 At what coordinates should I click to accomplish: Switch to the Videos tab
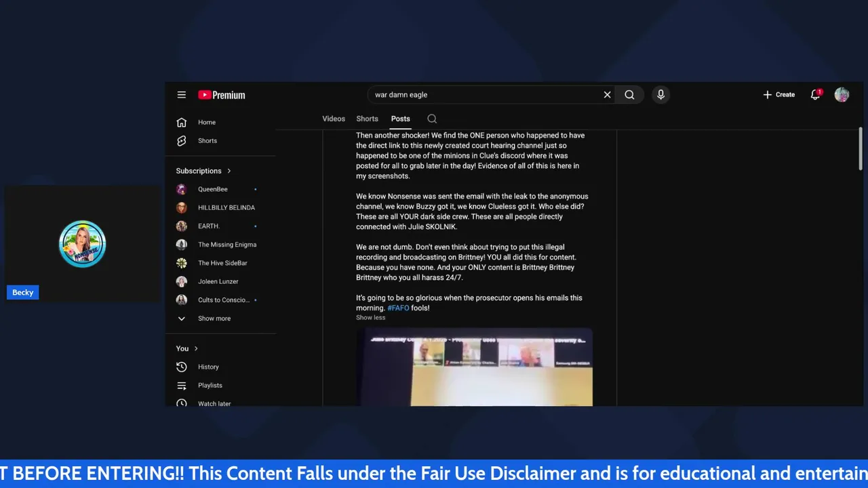[x=334, y=119]
